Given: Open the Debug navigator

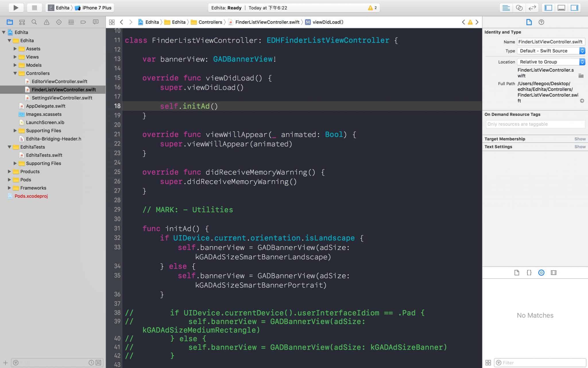Looking at the screenshot, I should coord(71,22).
